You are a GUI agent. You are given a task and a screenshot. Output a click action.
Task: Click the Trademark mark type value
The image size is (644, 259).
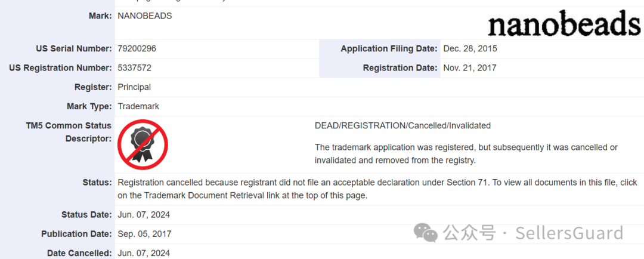(x=138, y=106)
